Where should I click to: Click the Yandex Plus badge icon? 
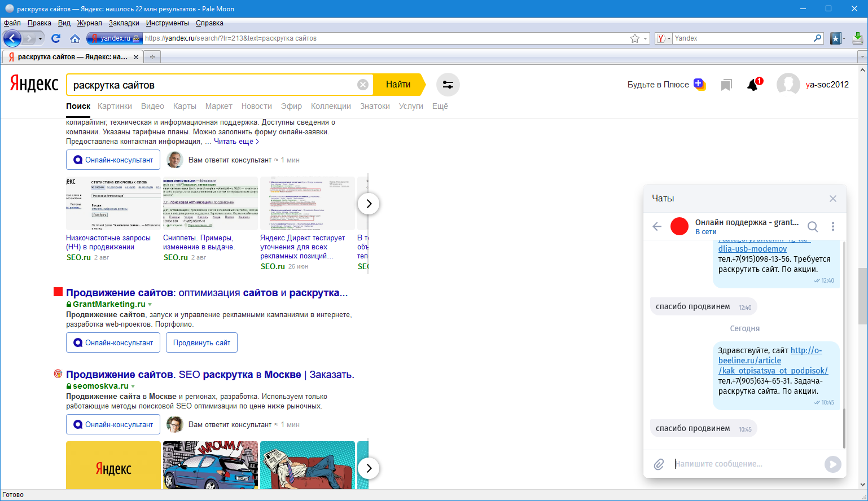pyautogui.click(x=700, y=85)
